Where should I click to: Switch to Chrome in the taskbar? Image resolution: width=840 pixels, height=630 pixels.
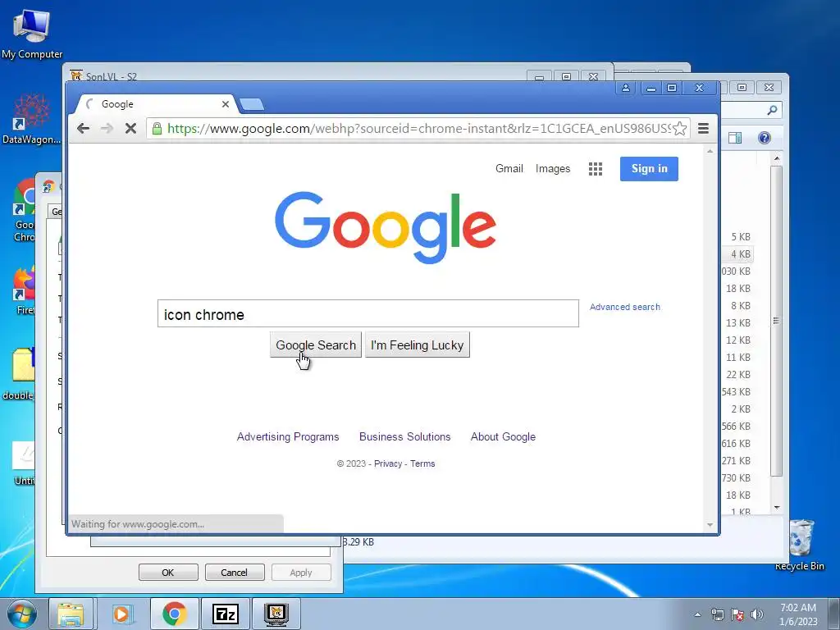coord(174,614)
